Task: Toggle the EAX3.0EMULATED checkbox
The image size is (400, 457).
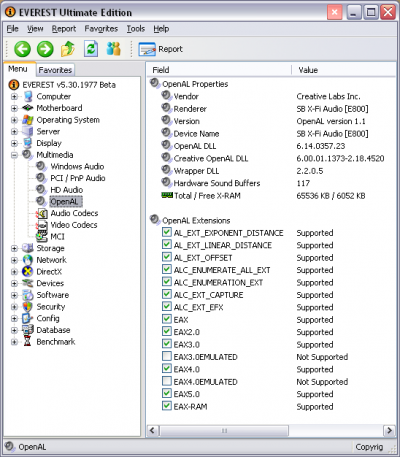Action: (167, 356)
